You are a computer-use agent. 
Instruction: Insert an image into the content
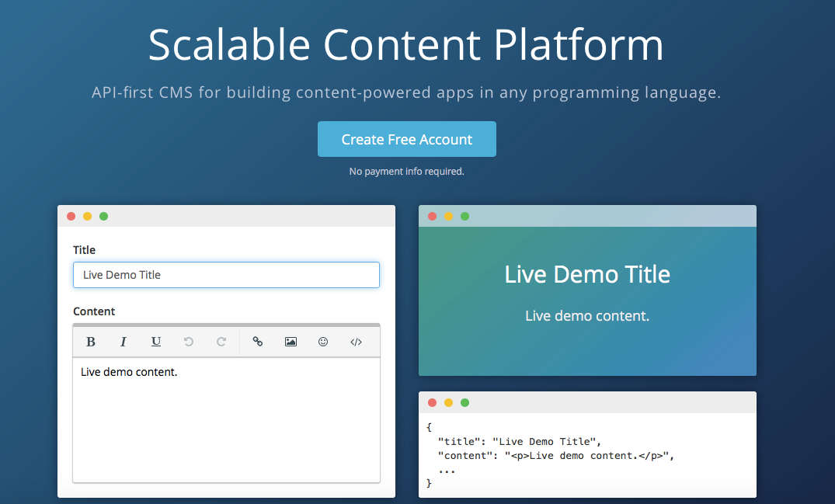coord(290,342)
